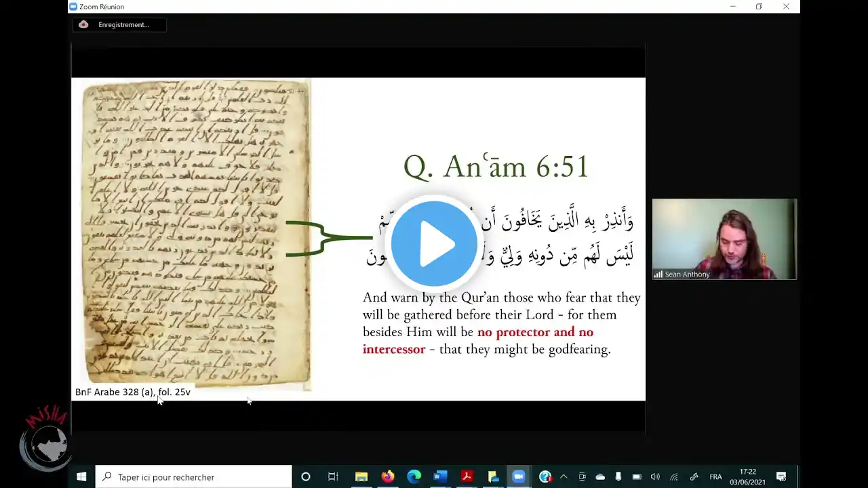Open File Explorer from the taskbar
868x488 pixels.
tap(361, 477)
